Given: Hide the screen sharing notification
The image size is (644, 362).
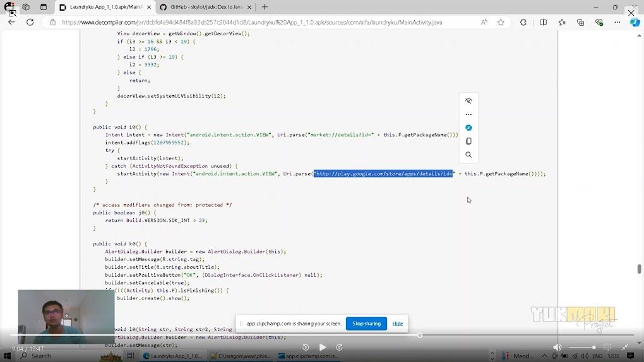Looking at the screenshot, I should [x=398, y=324].
